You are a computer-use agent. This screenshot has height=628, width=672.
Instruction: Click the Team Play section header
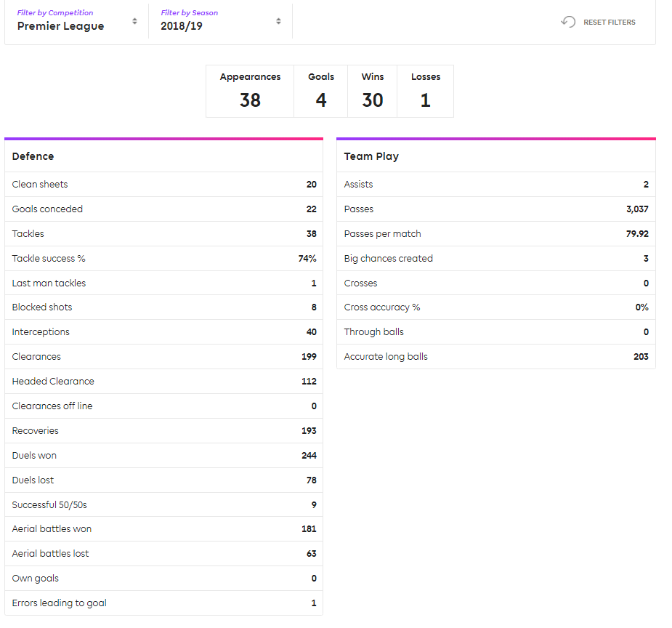(495, 156)
